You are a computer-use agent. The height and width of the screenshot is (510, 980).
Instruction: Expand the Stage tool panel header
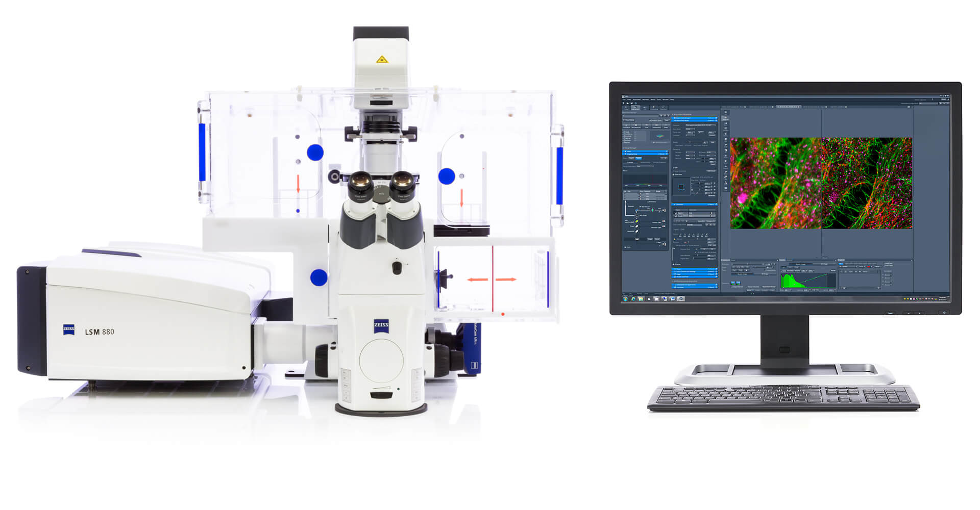(x=695, y=274)
